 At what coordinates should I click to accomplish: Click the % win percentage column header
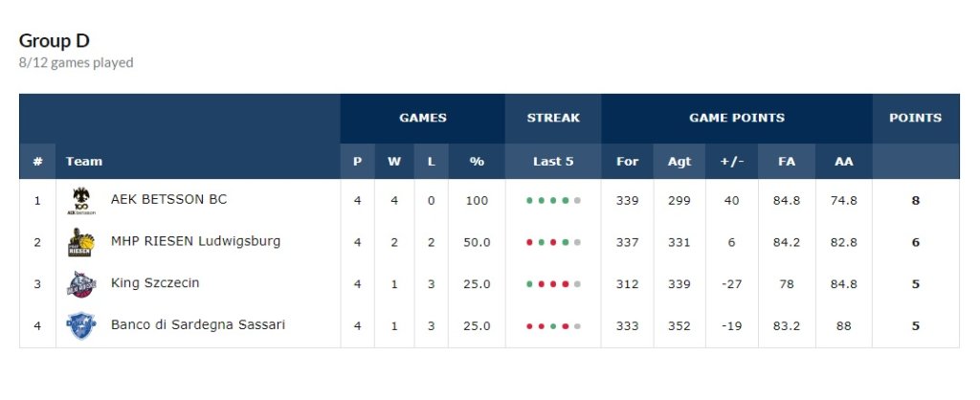coord(477,162)
